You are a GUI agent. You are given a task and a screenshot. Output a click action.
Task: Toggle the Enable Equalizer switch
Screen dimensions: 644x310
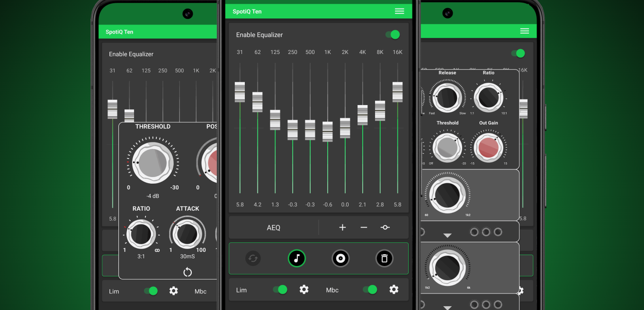[392, 35]
